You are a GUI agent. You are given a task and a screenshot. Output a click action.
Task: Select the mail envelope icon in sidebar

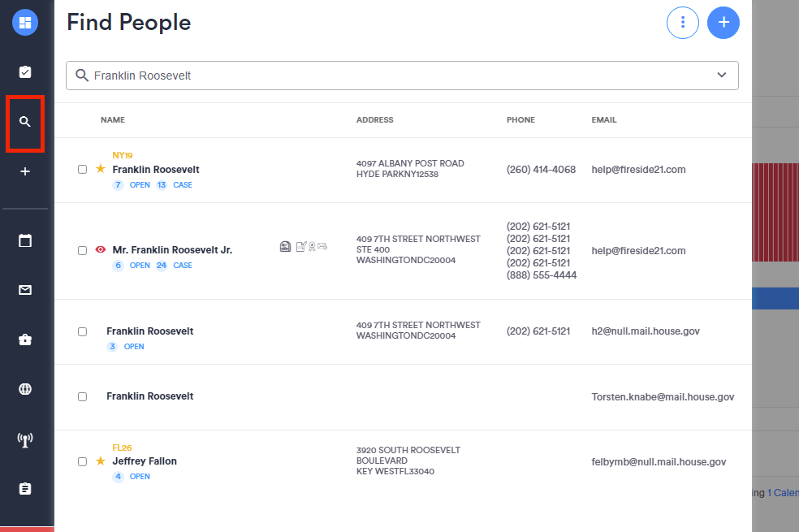coord(25,289)
